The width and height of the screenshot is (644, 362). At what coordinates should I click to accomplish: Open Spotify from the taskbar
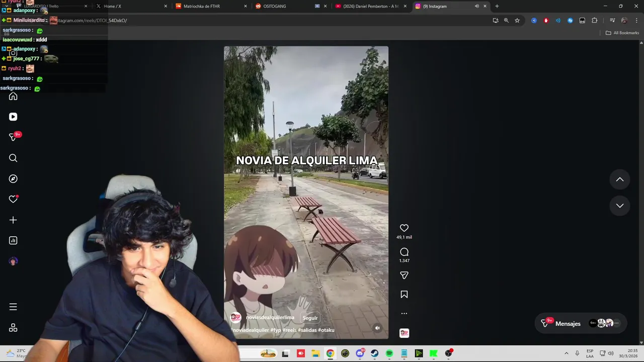(389, 353)
